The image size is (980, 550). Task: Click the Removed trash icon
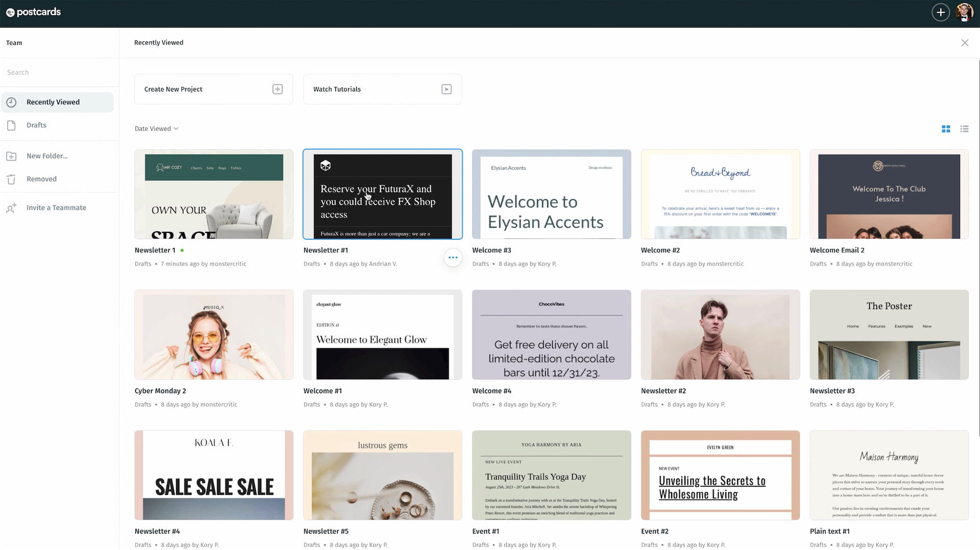[11, 179]
